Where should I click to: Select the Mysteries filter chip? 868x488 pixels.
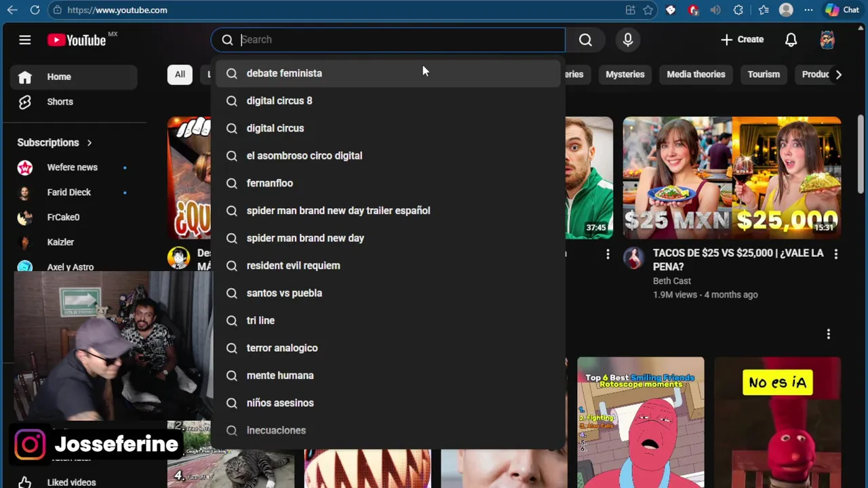click(x=625, y=75)
